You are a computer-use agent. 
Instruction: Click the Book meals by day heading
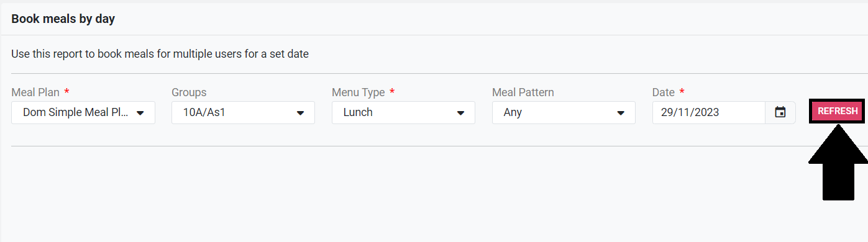63,19
